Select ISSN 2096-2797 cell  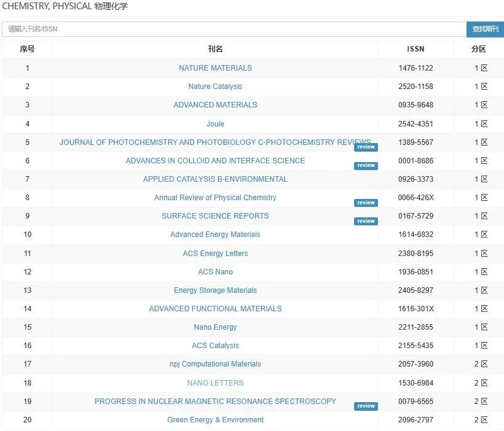(415, 420)
